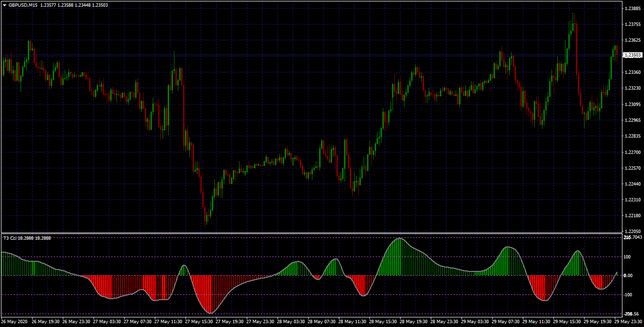The height and width of the screenshot is (327, 644).
Task: Click the -100 level label in indicator scale
Action: pos(628,295)
